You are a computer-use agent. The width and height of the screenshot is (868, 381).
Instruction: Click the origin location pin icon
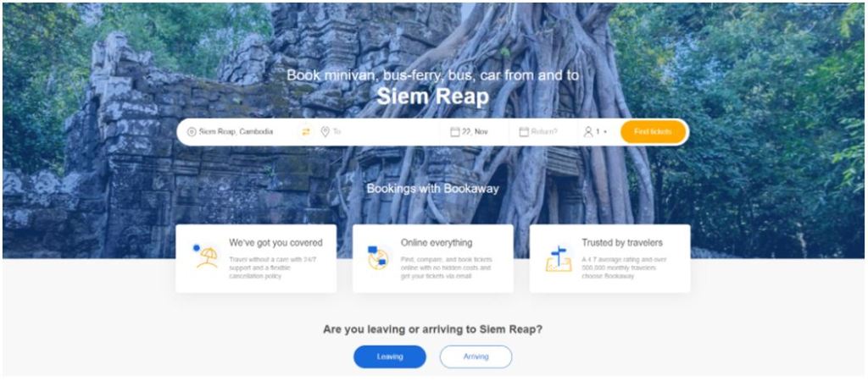(192, 132)
